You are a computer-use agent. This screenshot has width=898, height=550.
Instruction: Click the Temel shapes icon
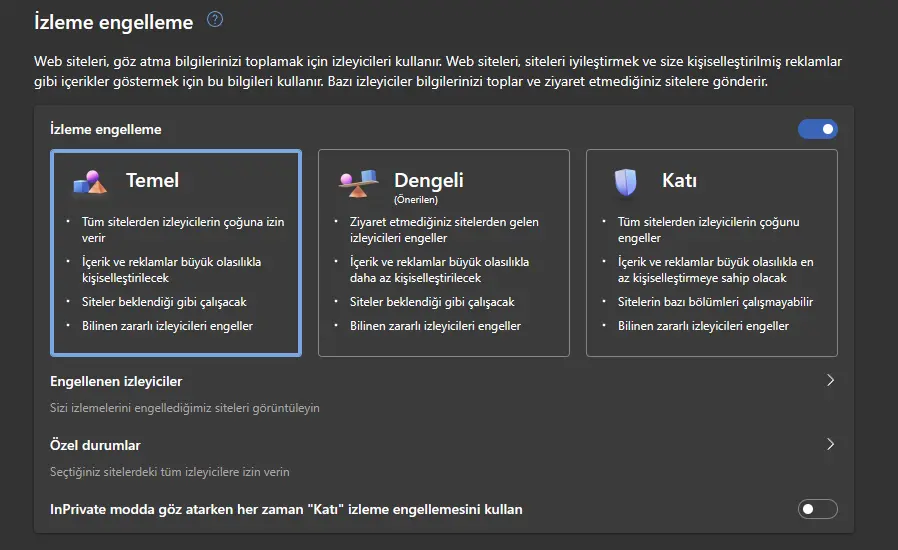tap(90, 182)
